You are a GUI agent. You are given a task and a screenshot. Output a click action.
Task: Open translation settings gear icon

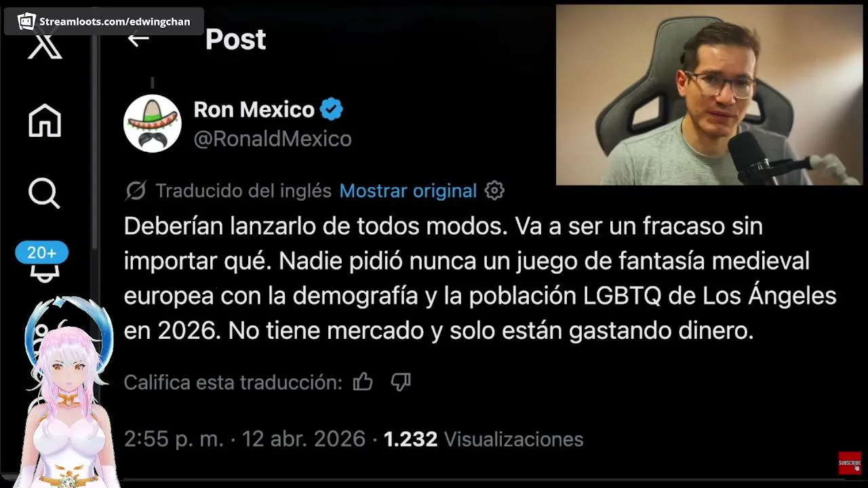[494, 190]
